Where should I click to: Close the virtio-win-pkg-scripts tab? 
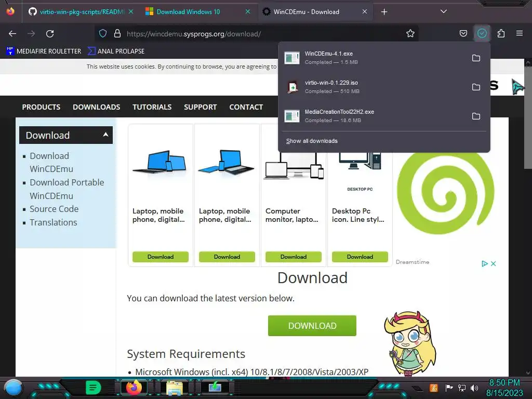pos(131,11)
